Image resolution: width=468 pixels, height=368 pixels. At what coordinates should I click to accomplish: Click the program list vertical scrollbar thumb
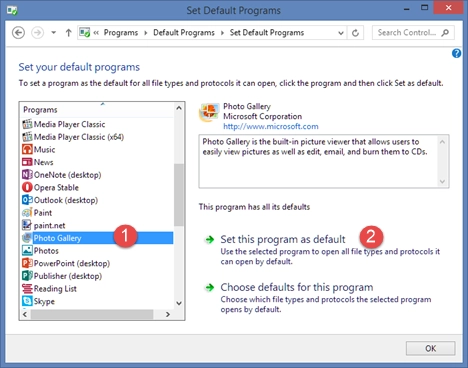pos(179,195)
